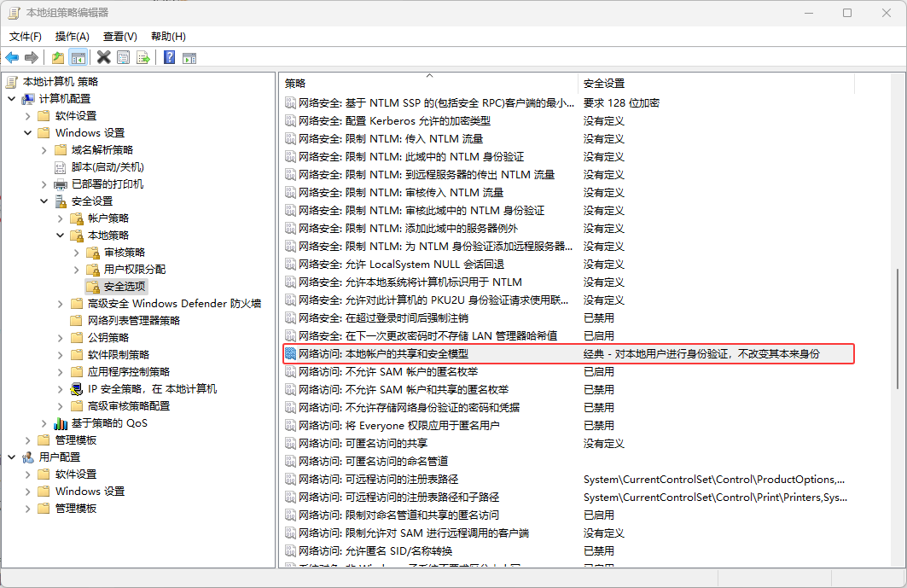Sort list by 安全设置 column header
The height and width of the screenshot is (588, 907).
[x=604, y=83]
